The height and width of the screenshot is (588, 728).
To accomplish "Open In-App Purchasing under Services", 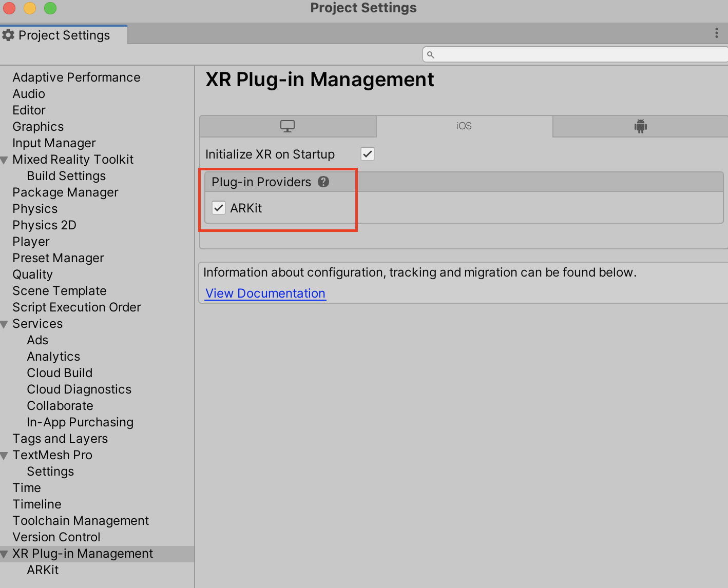I will coord(80,422).
